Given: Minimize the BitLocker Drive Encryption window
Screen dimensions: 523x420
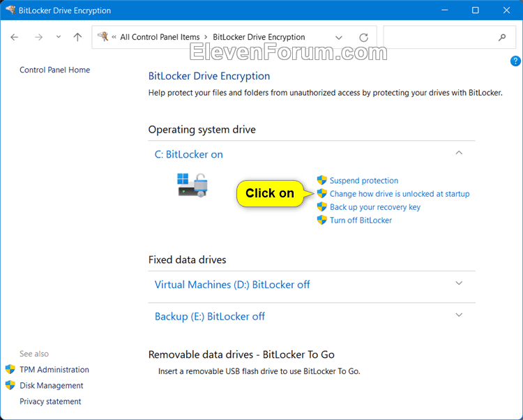Looking at the screenshot, I should tap(444, 10).
